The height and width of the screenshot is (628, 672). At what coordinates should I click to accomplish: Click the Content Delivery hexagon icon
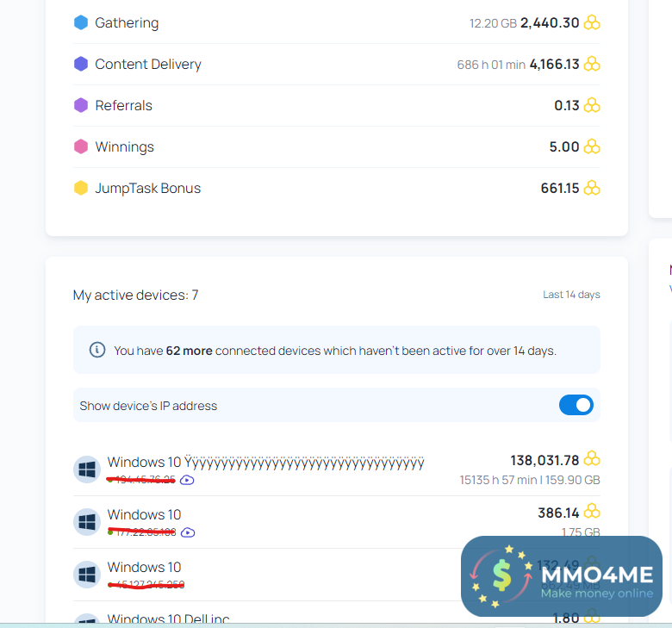(x=81, y=65)
